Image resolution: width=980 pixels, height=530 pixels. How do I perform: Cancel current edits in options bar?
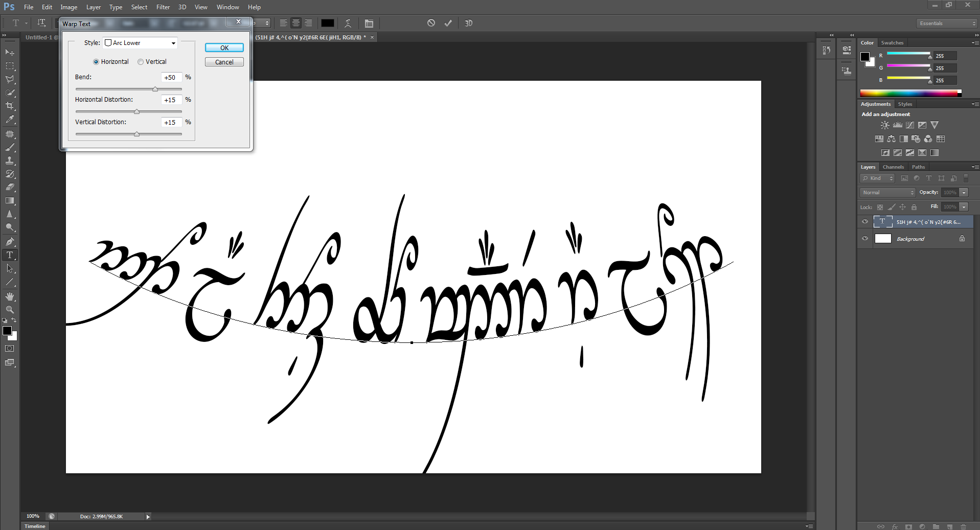pos(431,23)
